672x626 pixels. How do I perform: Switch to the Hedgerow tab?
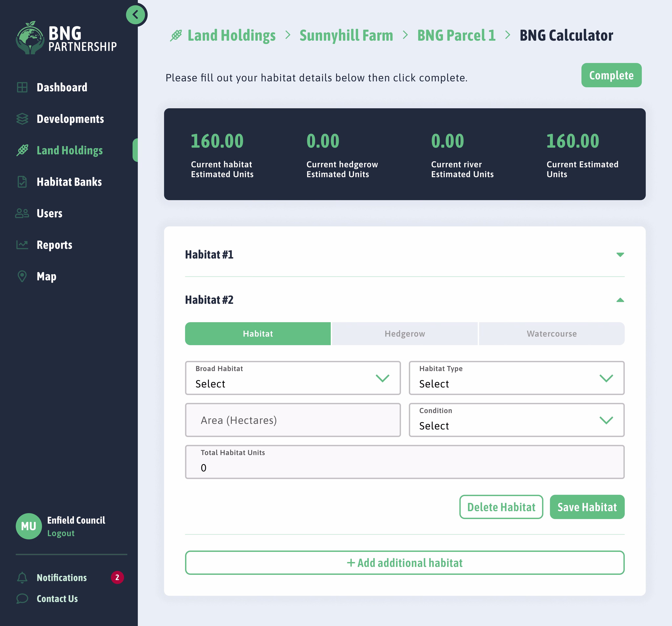[405, 334]
